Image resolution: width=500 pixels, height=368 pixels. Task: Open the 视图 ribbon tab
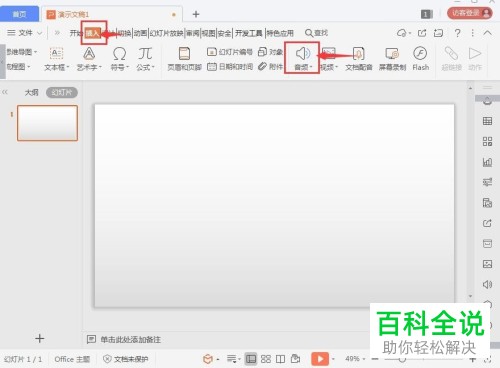click(x=208, y=33)
